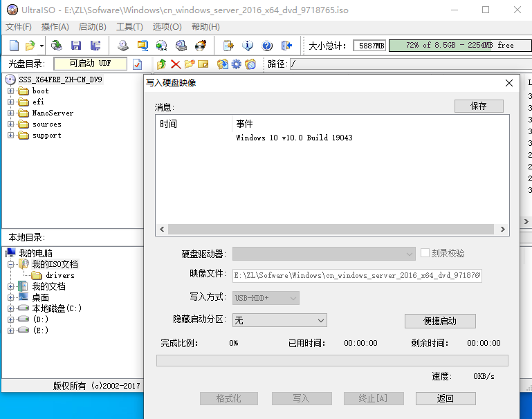This screenshot has width=532, height=419.
Task: Select the SSS_X64FRE_ZH-CN_DV9 disc root
Action: tap(60, 80)
